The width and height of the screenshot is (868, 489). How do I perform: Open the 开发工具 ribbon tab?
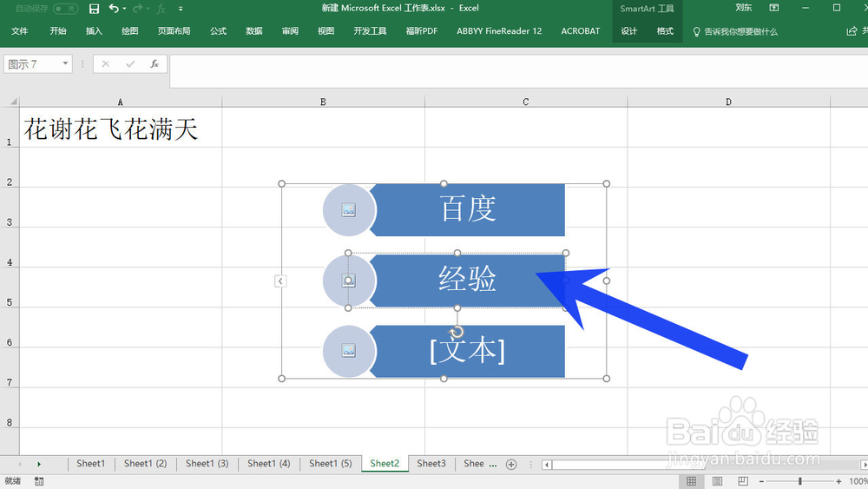pyautogui.click(x=370, y=31)
